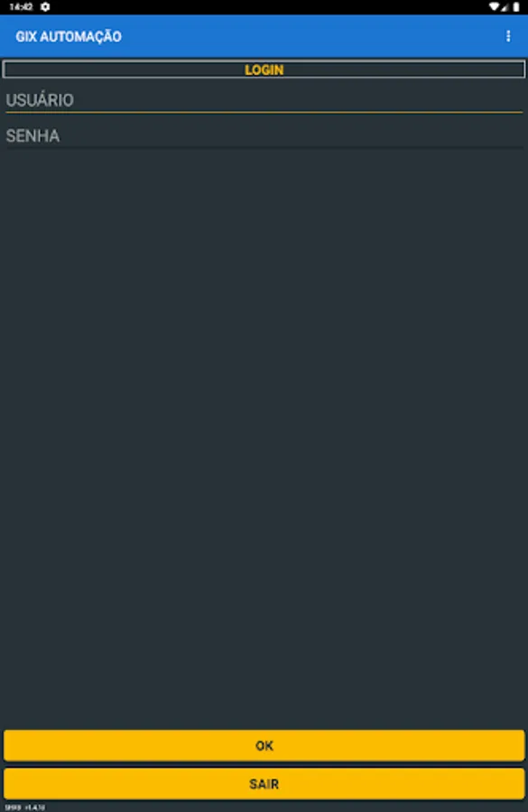Viewport: 528px width, 812px height.
Task: Tap the Wi-Fi status icon
Action: [x=494, y=6]
